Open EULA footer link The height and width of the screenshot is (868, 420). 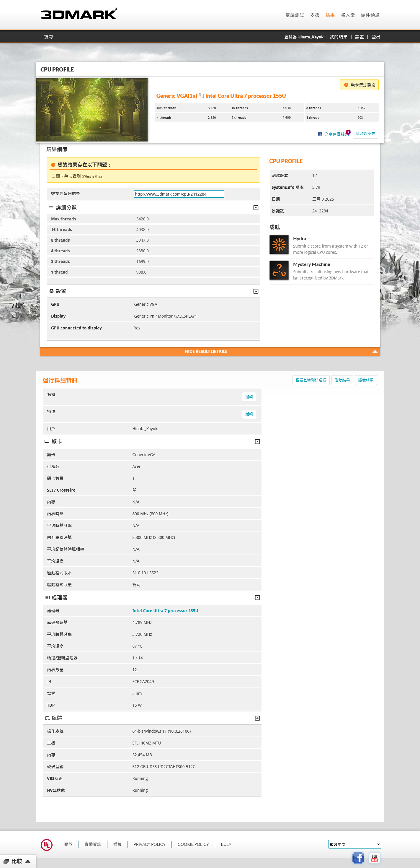[226, 844]
